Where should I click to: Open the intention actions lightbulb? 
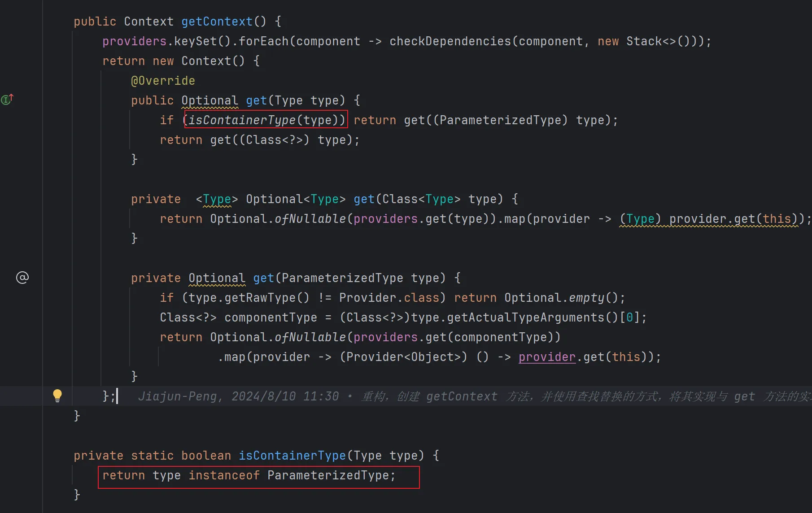(x=57, y=396)
